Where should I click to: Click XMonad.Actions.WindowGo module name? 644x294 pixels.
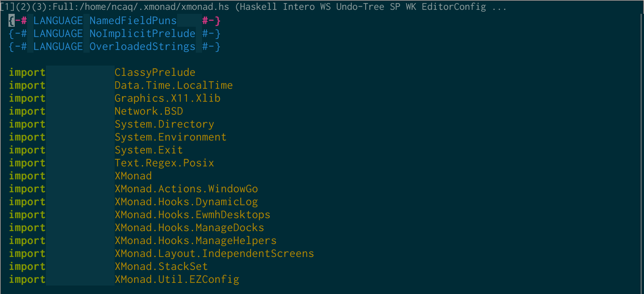[186, 189]
